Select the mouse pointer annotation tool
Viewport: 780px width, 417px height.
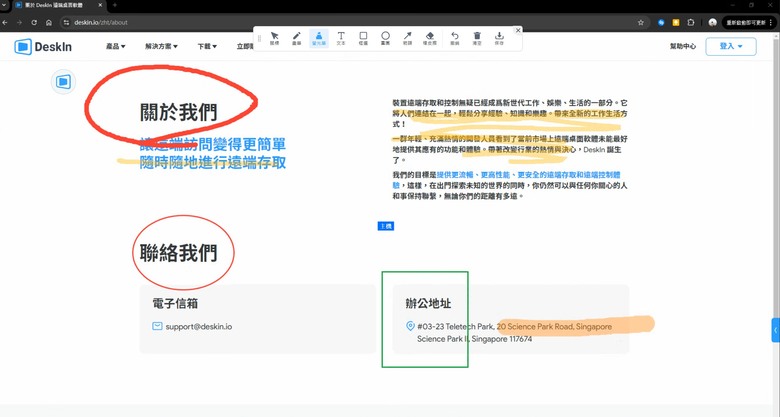[x=274, y=38]
